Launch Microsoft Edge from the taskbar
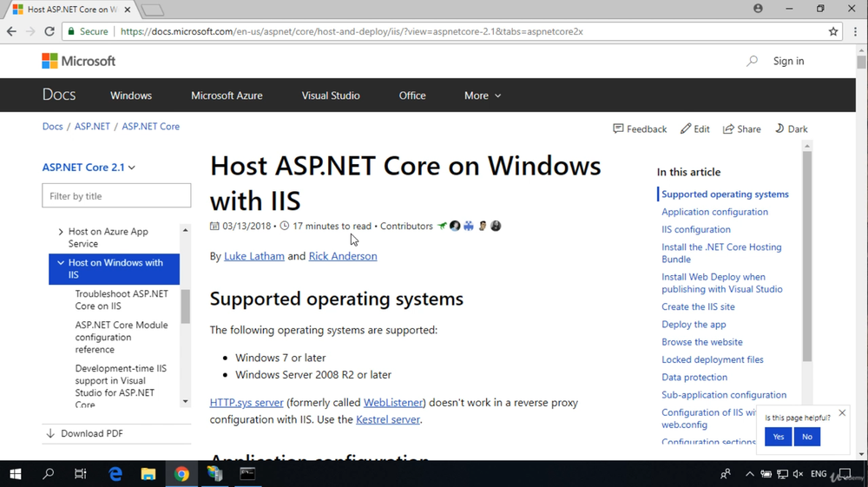The image size is (868, 487). [115, 474]
